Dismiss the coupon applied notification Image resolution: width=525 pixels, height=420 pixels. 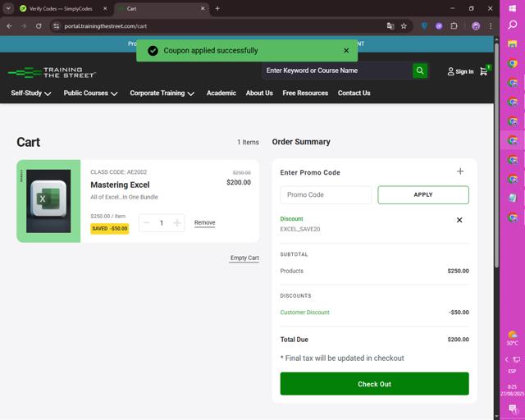[x=346, y=51]
